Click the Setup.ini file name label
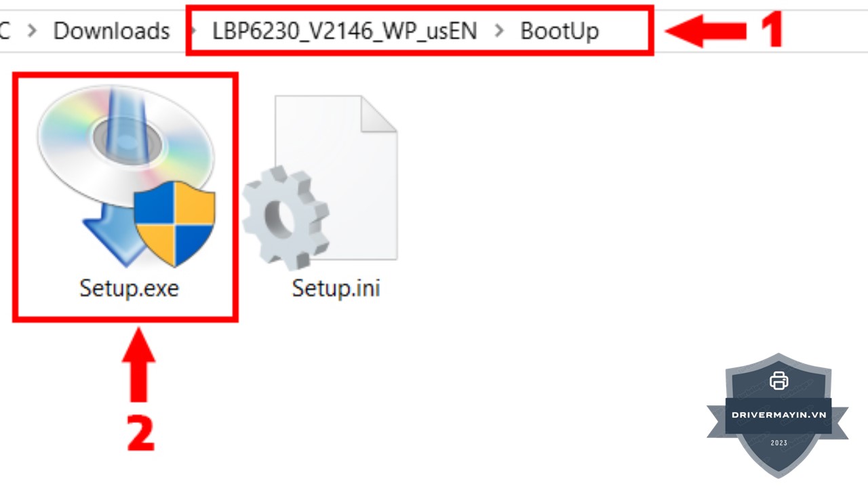This screenshot has height=488, width=868. (x=336, y=288)
